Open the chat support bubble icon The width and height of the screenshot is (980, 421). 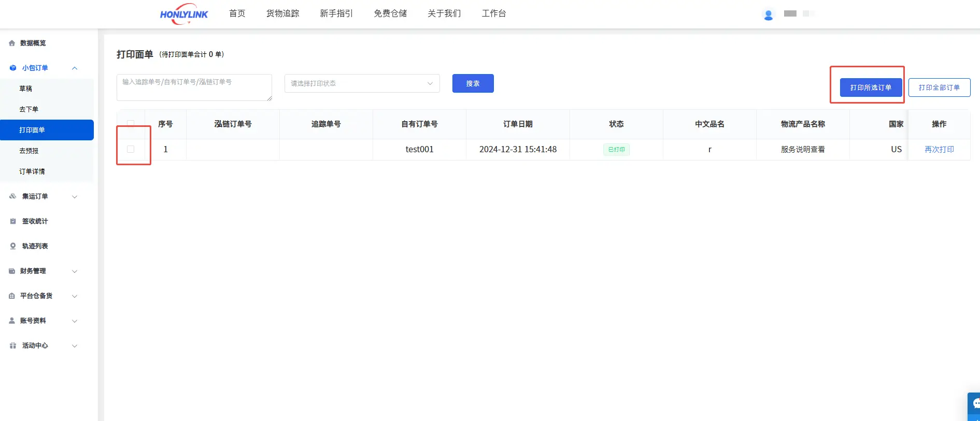(975, 404)
